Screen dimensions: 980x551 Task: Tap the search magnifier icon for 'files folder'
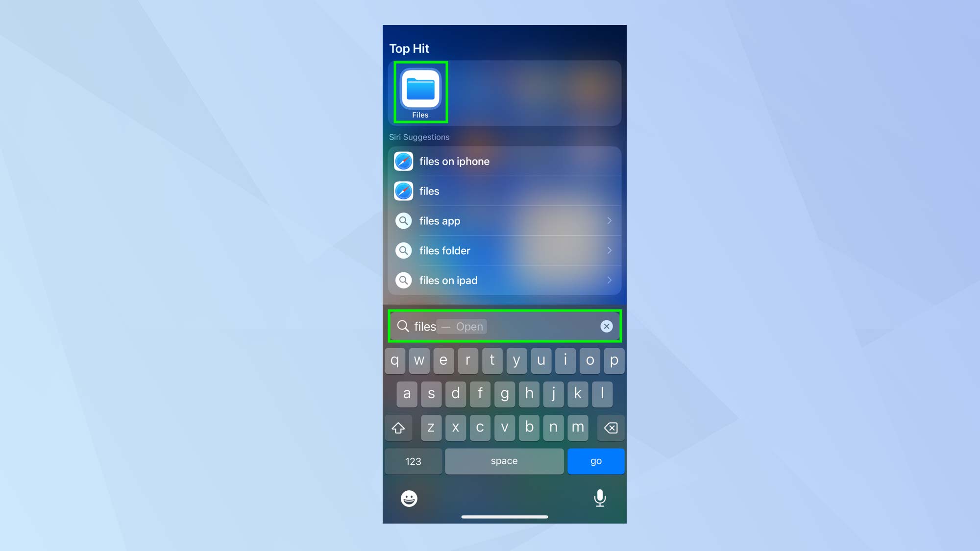[403, 250]
